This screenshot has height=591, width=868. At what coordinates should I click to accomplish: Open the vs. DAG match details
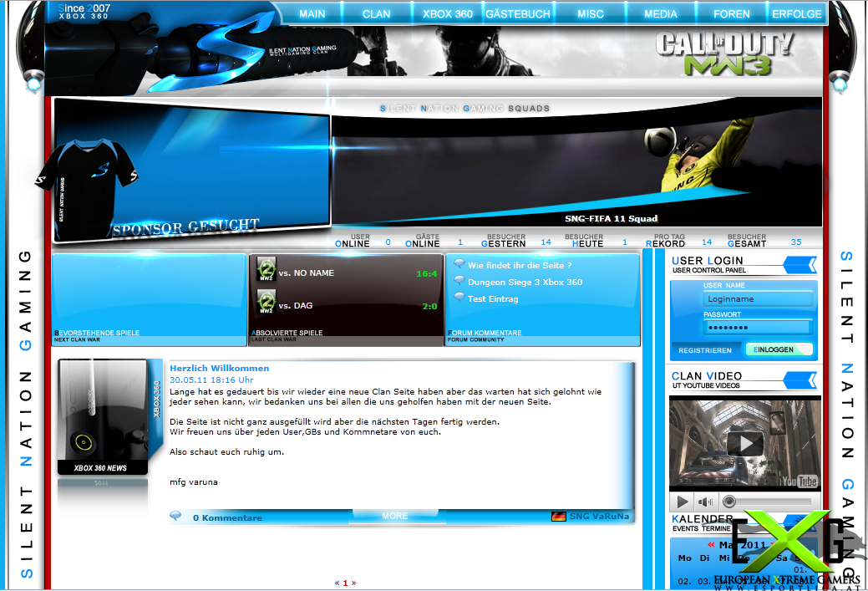(x=296, y=306)
